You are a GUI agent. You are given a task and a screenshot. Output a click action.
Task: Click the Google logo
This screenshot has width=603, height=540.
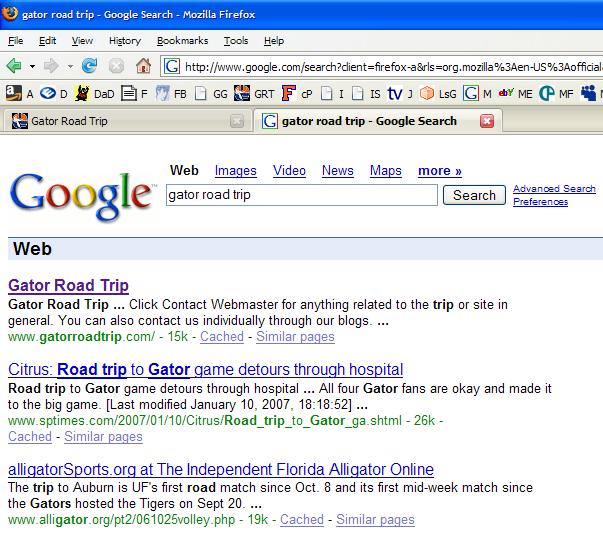pyautogui.click(x=82, y=196)
